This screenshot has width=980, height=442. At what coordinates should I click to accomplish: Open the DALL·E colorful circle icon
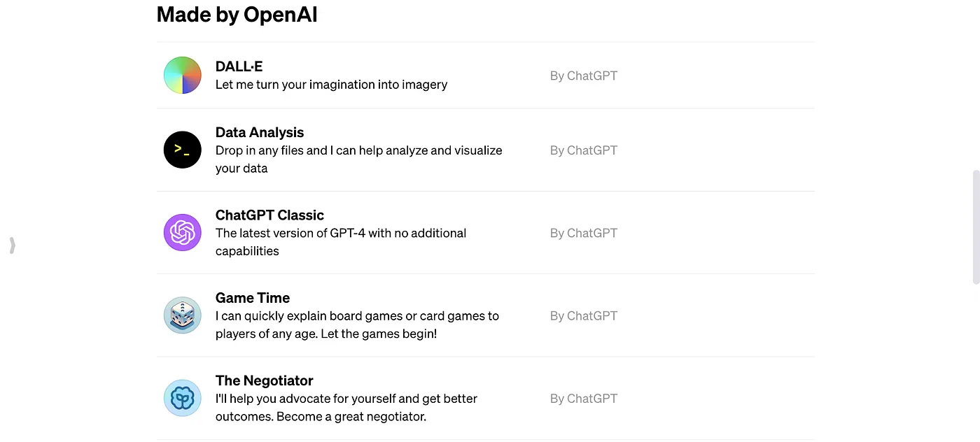click(x=183, y=76)
